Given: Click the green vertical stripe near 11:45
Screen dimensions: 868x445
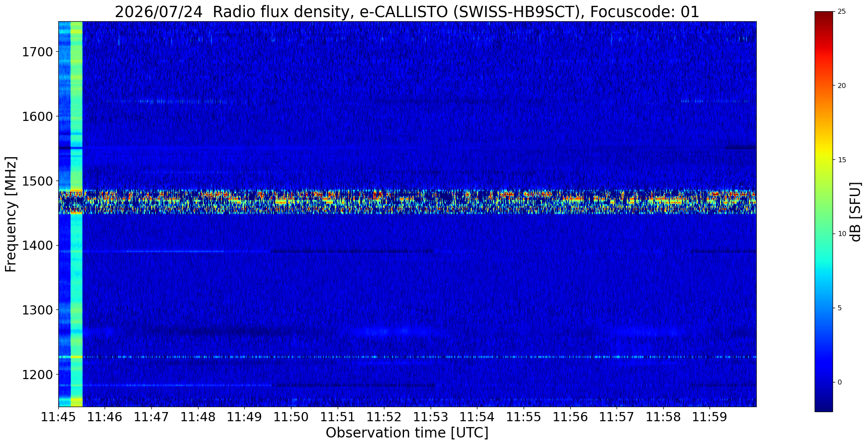Looking at the screenshot, I should (x=76, y=214).
